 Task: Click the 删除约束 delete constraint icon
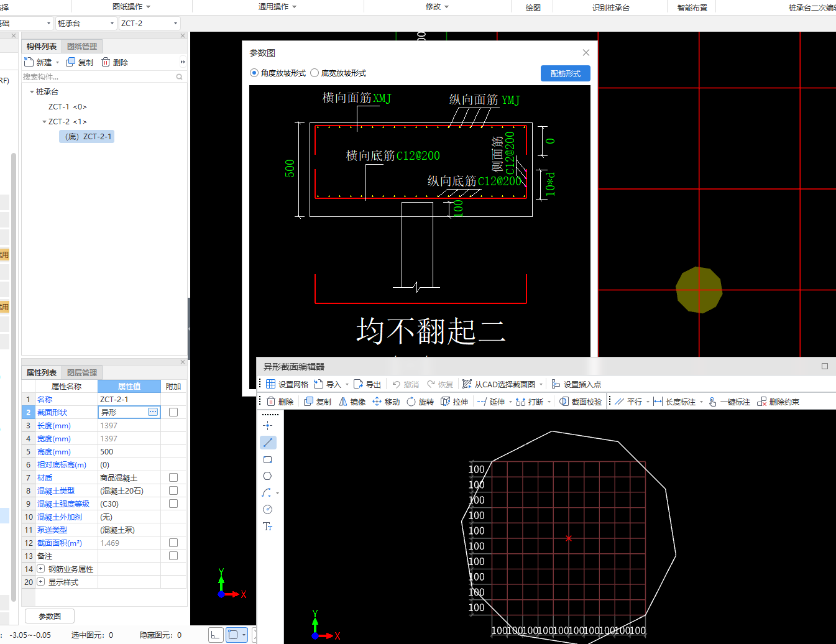pos(761,402)
